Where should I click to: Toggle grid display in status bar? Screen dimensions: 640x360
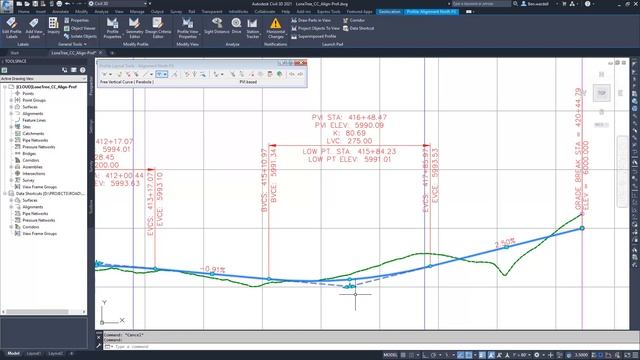pyautogui.click(x=403, y=355)
